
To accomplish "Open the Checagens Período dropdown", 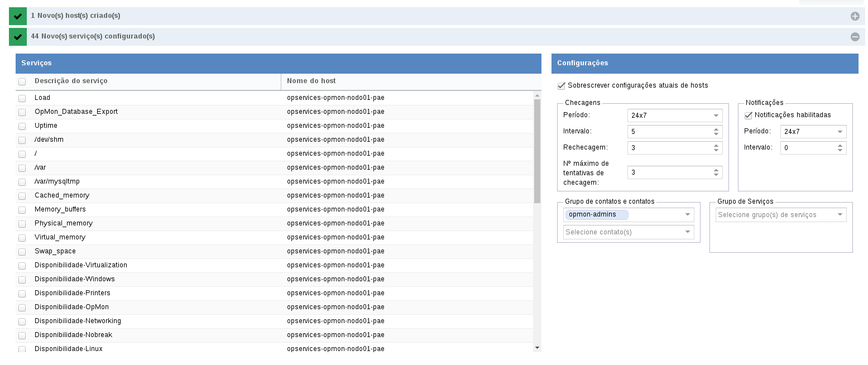I will 674,116.
